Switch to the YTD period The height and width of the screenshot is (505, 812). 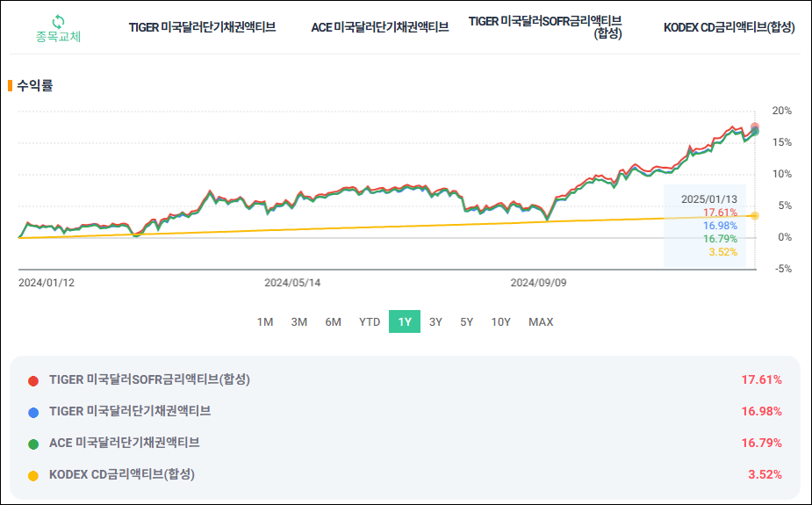tap(370, 322)
